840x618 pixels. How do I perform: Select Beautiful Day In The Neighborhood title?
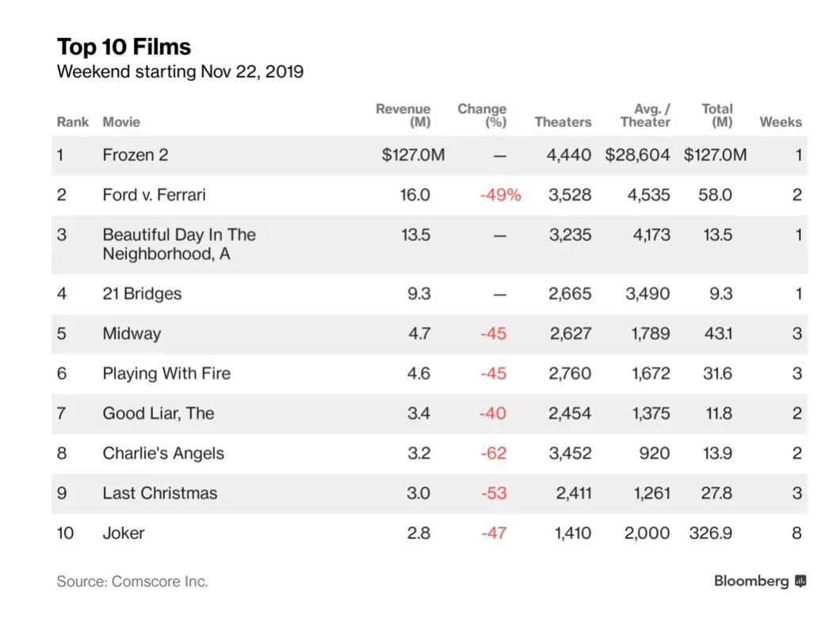[179, 244]
